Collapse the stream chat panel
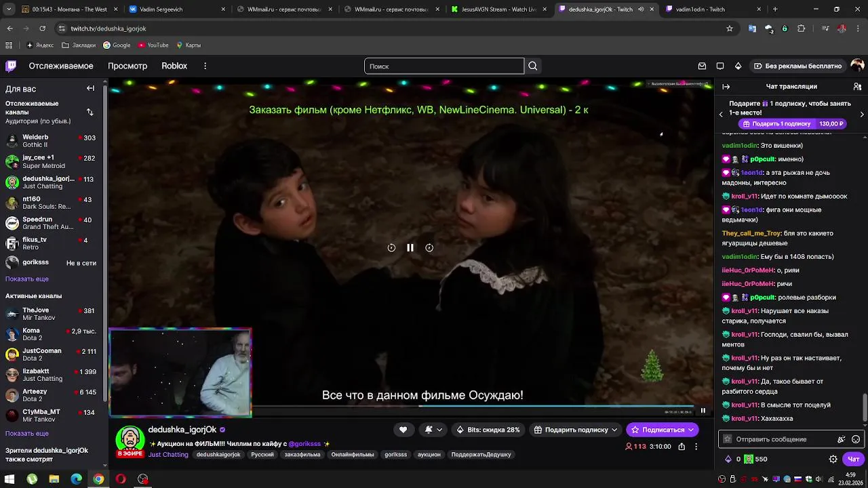Image resolution: width=868 pixels, height=488 pixels. point(726,87)
